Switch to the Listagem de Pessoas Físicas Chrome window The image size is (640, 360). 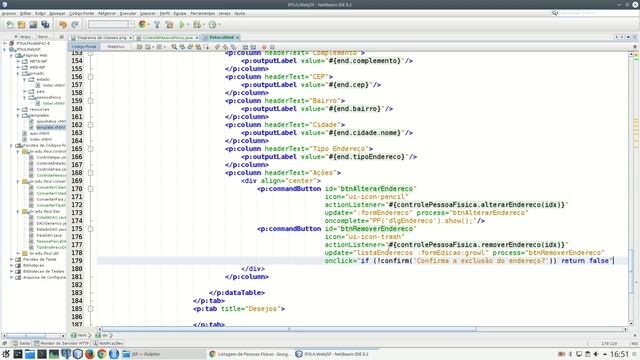[250, 354]
